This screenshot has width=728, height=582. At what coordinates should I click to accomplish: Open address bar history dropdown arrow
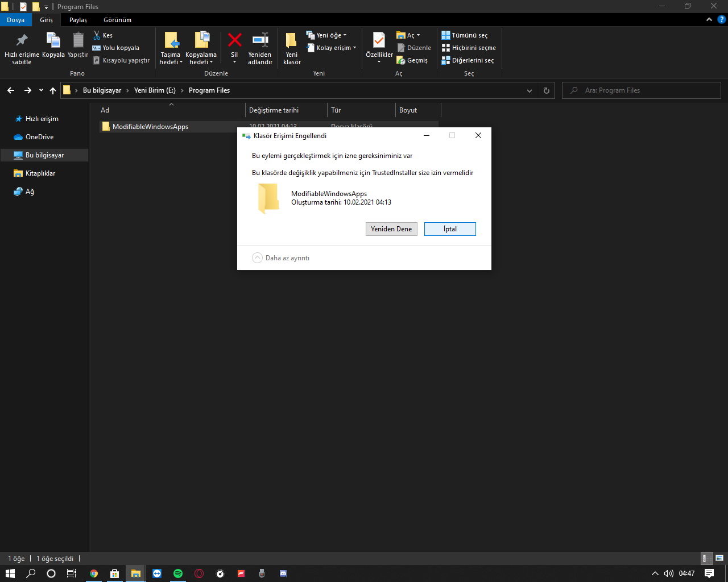click(x=530, y=90)
